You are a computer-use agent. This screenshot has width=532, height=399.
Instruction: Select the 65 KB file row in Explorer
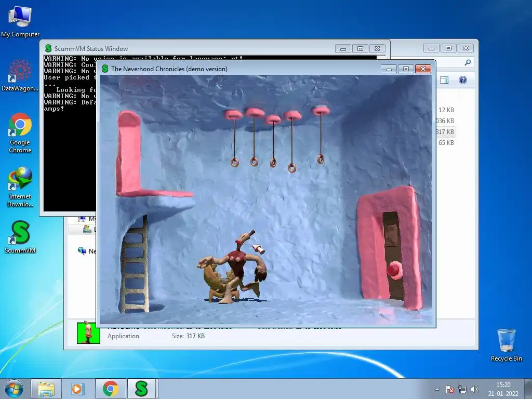(445, 142)
